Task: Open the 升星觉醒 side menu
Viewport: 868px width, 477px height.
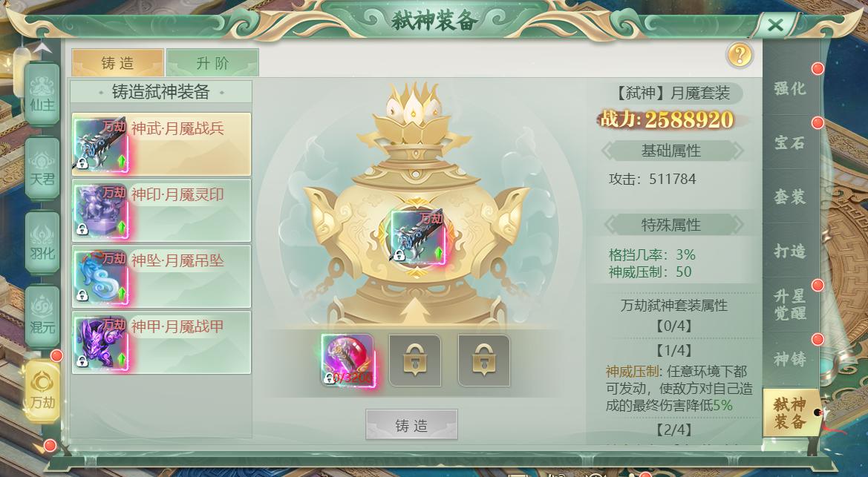Action: pyautogui.click(x=790, y=304)
